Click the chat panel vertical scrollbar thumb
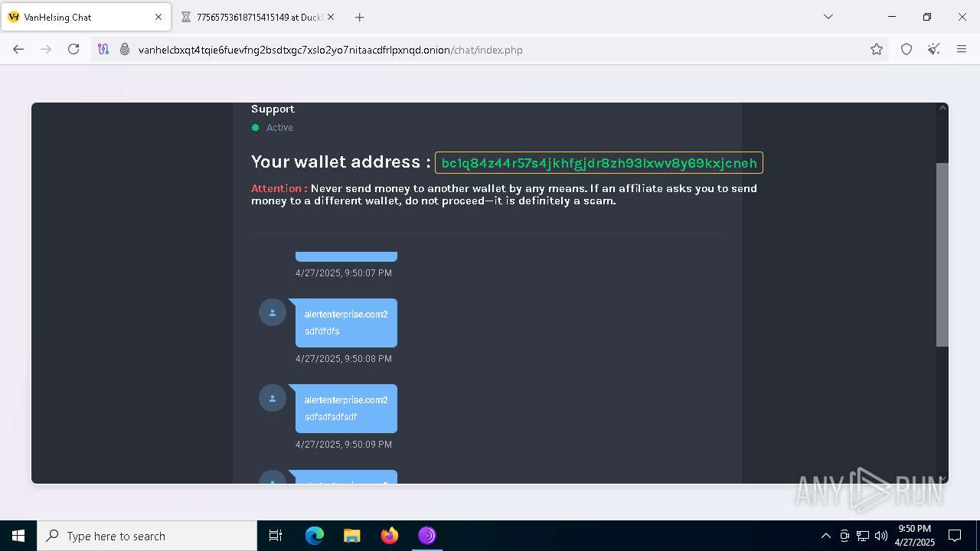980x551 pixels. tap(942, 254)
